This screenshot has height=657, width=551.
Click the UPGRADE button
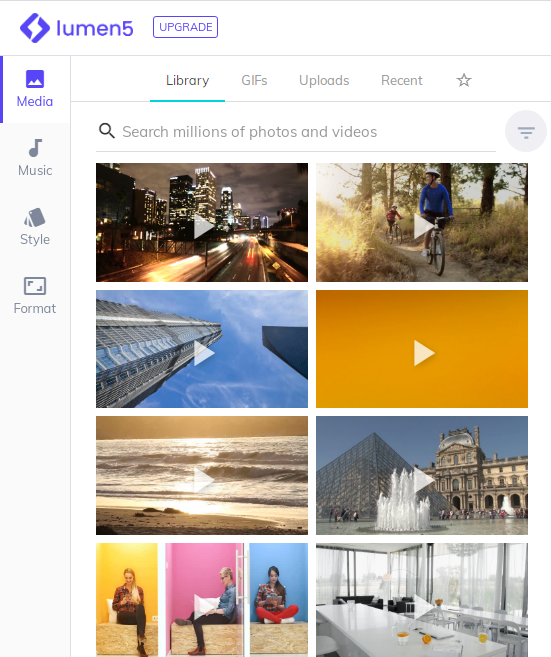pos(185,27)
